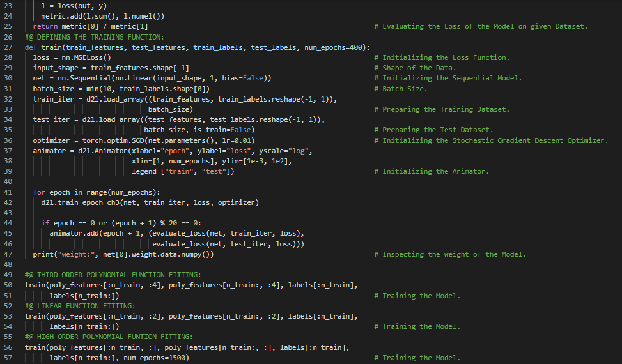Screen dimensions: 622x364
Task: Click the 'Initializing the Animator' comment
Action: click(x=435, y=171)
